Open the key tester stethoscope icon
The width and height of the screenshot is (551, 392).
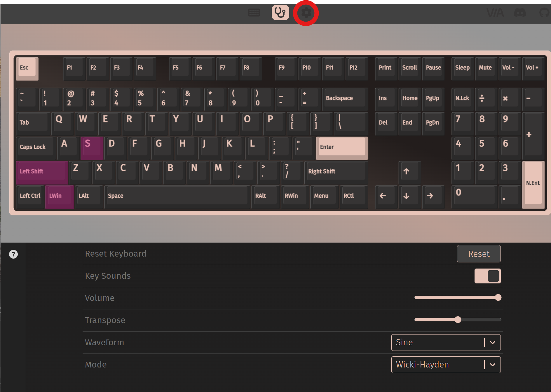[x=280, y=13]
